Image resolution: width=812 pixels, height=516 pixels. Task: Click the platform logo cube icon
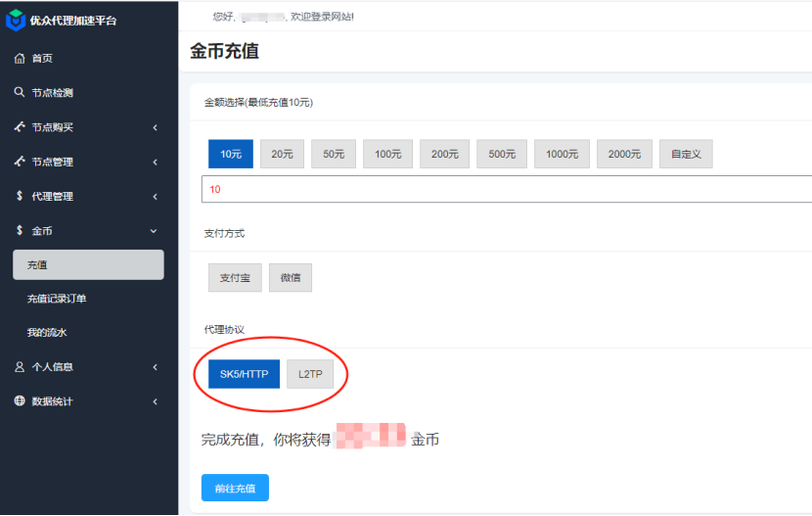pos(16,20)
